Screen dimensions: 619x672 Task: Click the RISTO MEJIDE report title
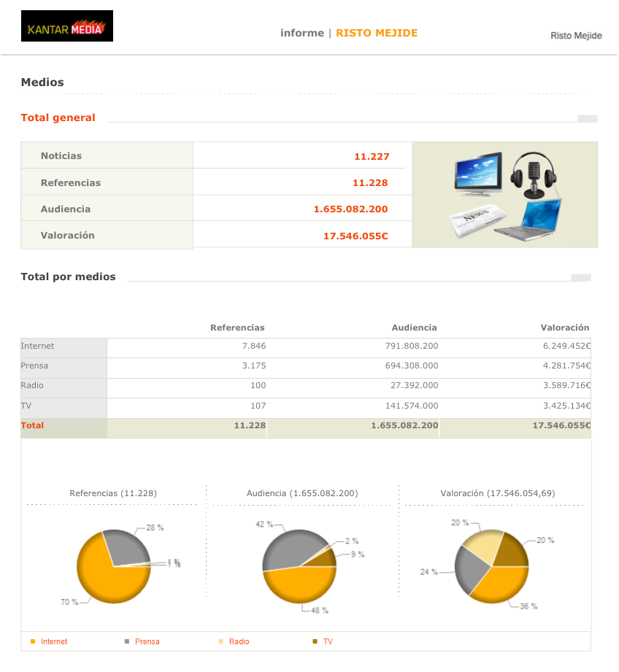point(377,33)
